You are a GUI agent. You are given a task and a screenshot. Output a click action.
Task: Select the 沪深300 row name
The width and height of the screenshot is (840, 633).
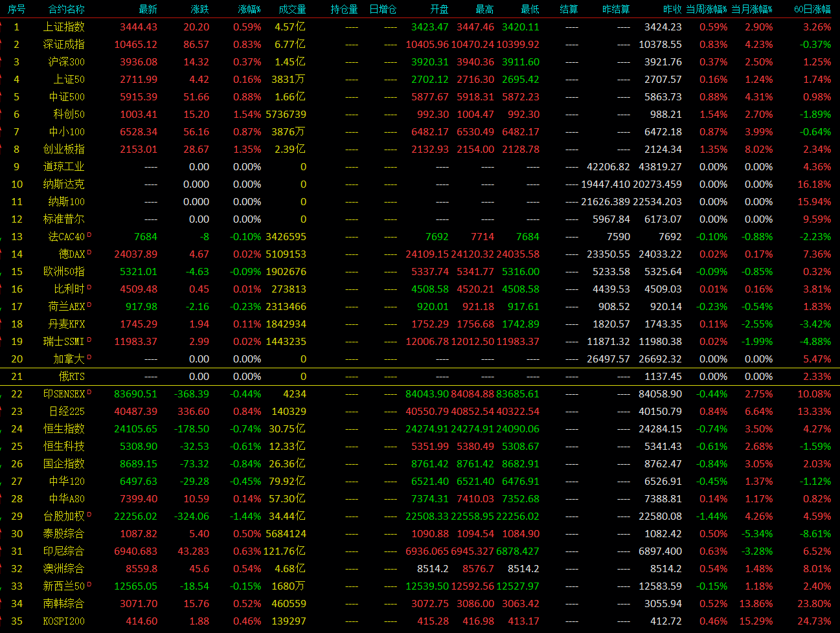(x=66, y=62)
